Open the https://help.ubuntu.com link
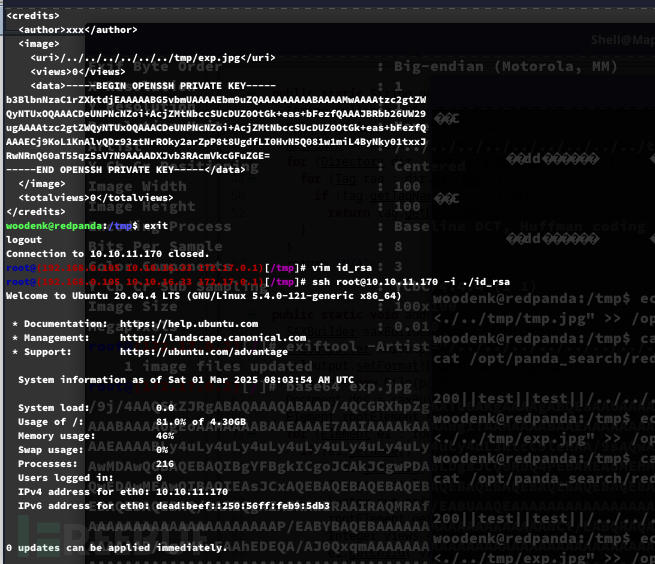This screenshot has height=564, width=655. click(x=189, y=324)
